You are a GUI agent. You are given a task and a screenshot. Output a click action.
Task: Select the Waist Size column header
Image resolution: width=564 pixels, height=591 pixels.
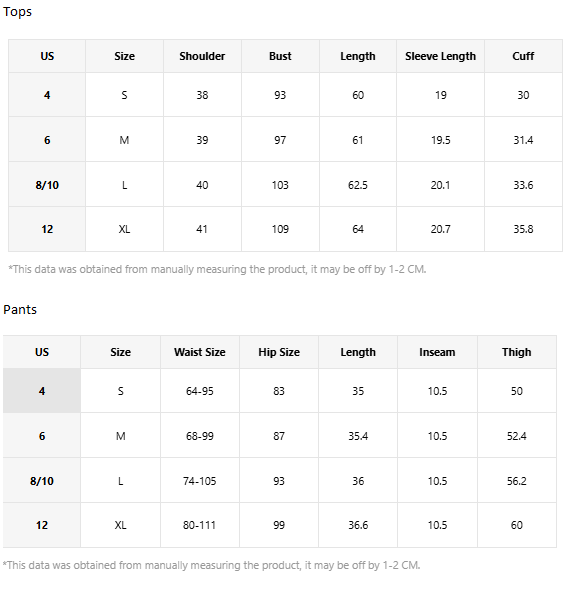point(200,352)
